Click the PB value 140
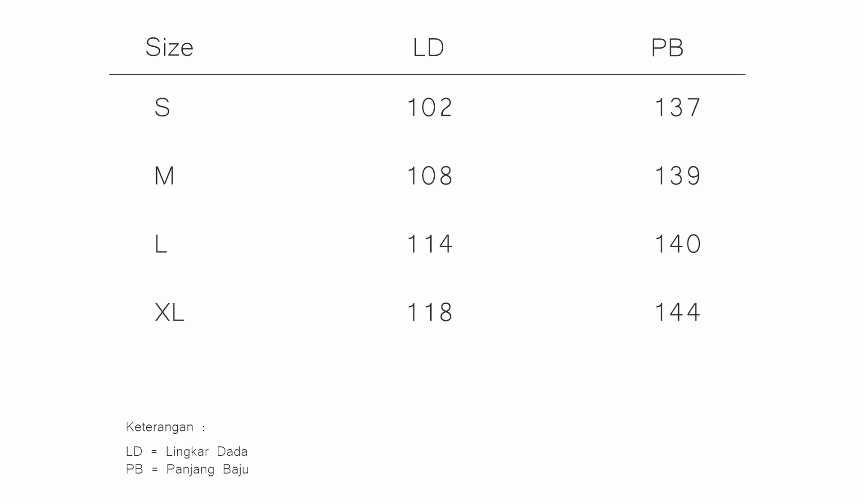This screenshot has width=864, height=504. (x=677, y=244)
